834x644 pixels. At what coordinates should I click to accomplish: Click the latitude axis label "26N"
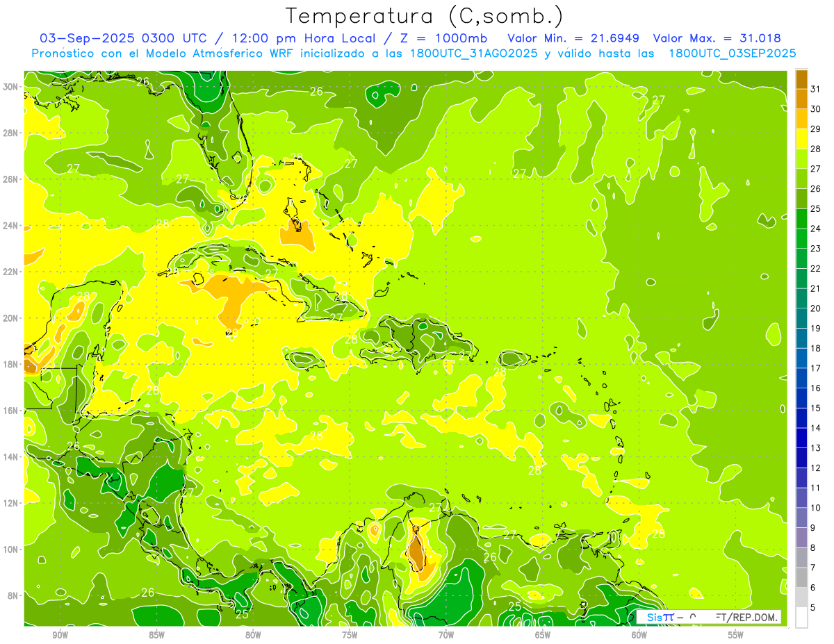coord(10,179)
